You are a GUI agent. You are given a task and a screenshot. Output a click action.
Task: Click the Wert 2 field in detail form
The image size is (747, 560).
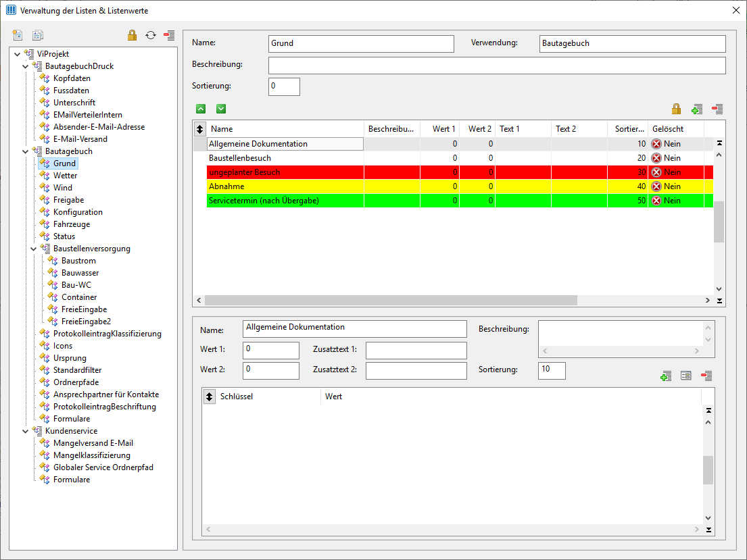tap(271, 370)
